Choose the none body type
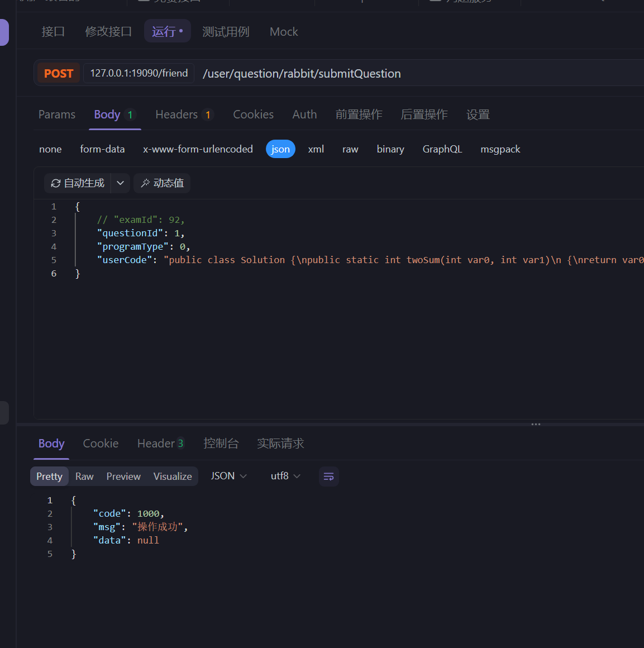Screen dimensions: 644x648 coord(50,149)
